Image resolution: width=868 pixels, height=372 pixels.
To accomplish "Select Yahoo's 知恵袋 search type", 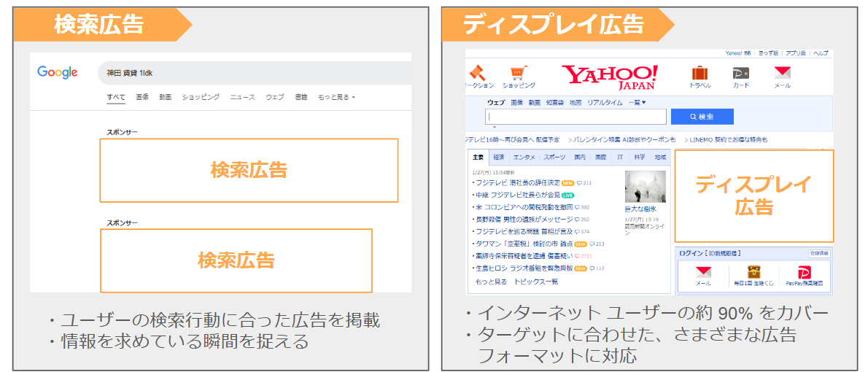I will [554, 102].
